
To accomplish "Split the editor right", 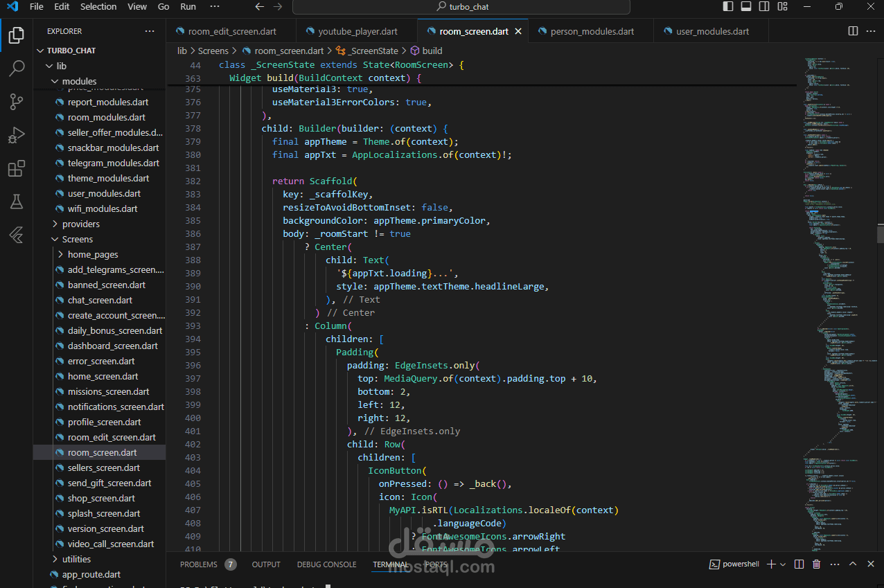I will coord(854,31).
